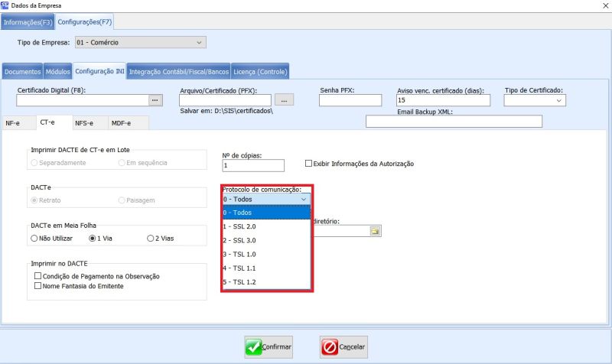
Task: Switch to the NF-e tab
Action: click(x=18, y=123)
